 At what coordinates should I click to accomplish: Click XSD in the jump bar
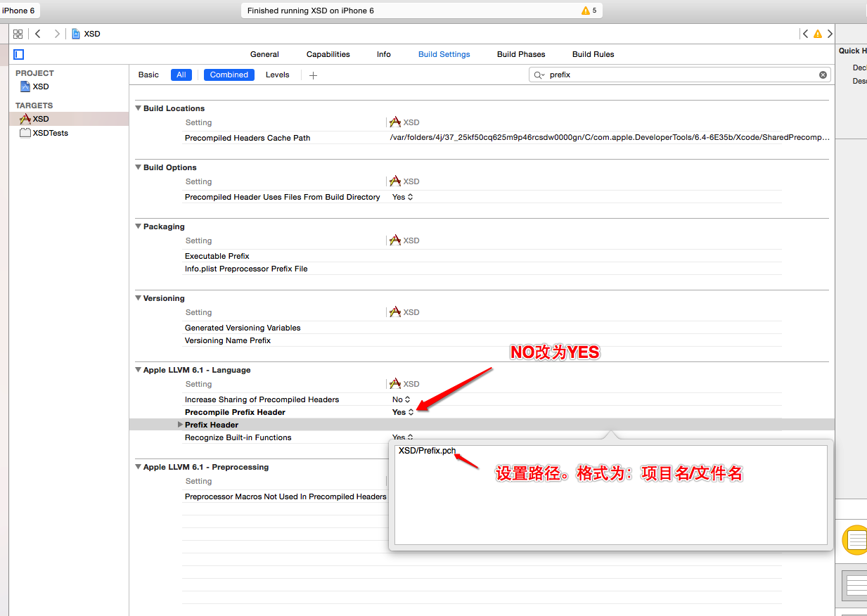(x=92, y=34)
